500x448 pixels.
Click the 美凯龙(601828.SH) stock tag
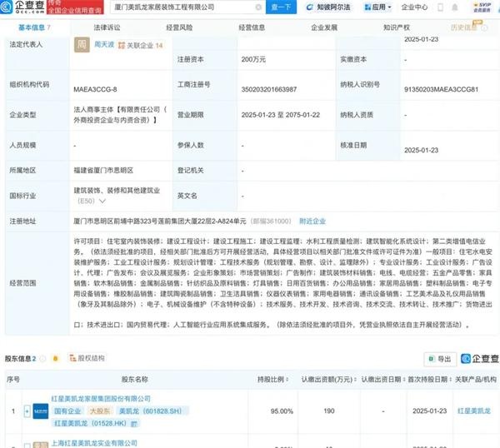click(152, 411)
